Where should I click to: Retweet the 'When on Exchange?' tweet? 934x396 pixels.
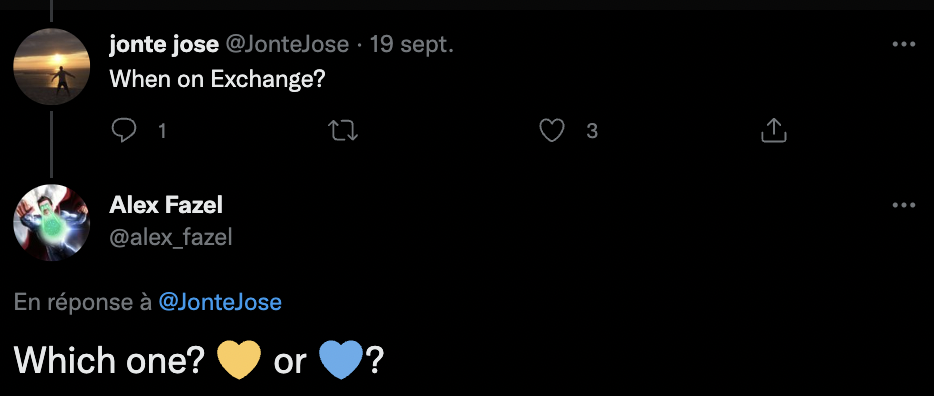(344, 130)
